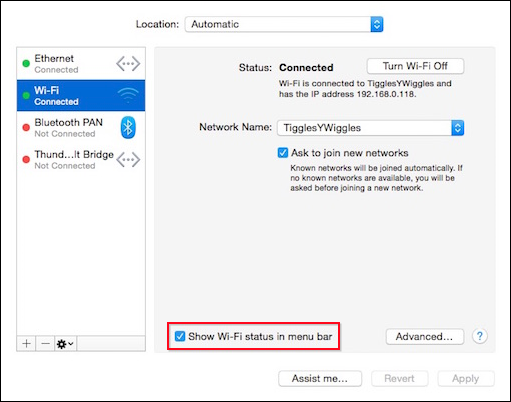Add a new network service with plus
The width and height of the screenshot is (511, 402).
[x=26, y=343]
